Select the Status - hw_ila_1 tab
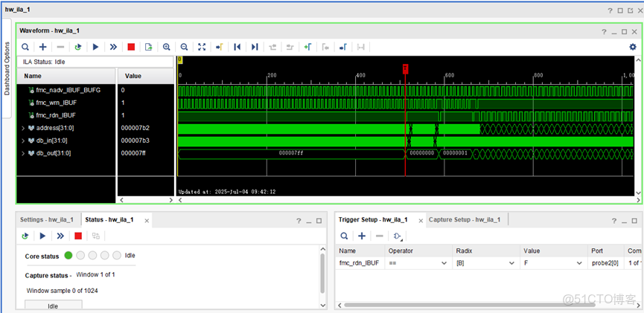The width and height of the screenshot is (644, 313). pos(109,219)
